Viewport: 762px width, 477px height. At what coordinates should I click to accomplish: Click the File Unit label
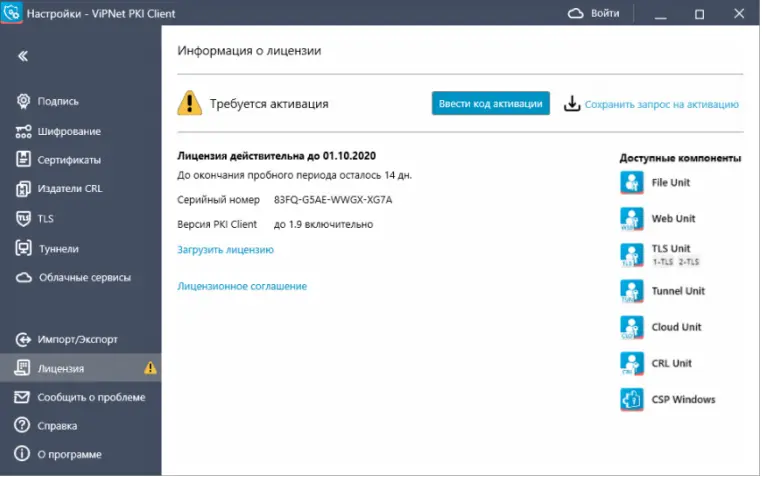click(x=671, y=183)
